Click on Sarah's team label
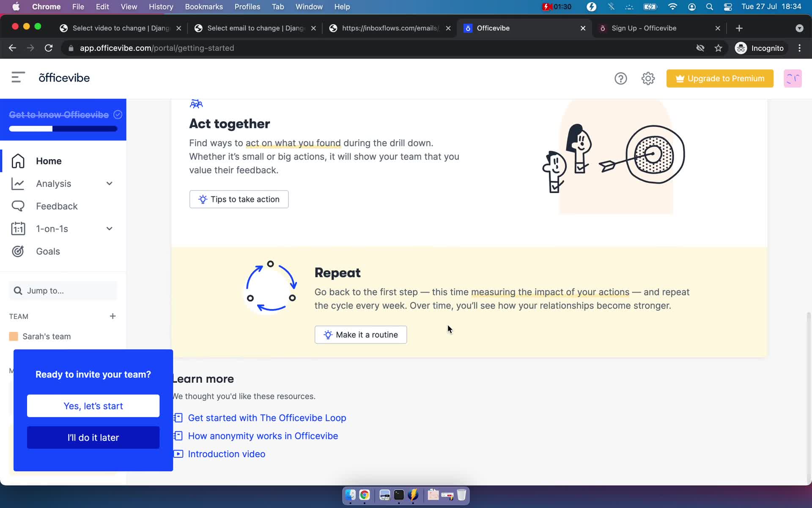812x508 pixels. point(46,337)
